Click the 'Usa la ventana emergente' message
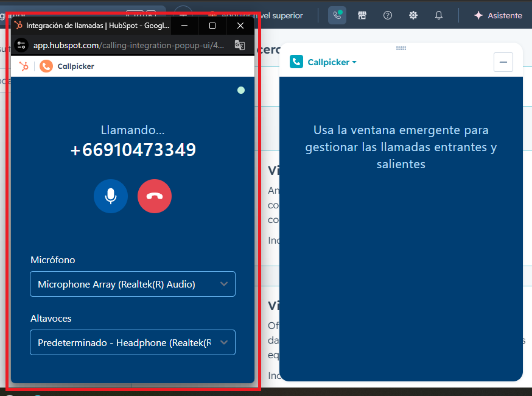The height and width of the screenshot is (396, 532). coord(401,147)
